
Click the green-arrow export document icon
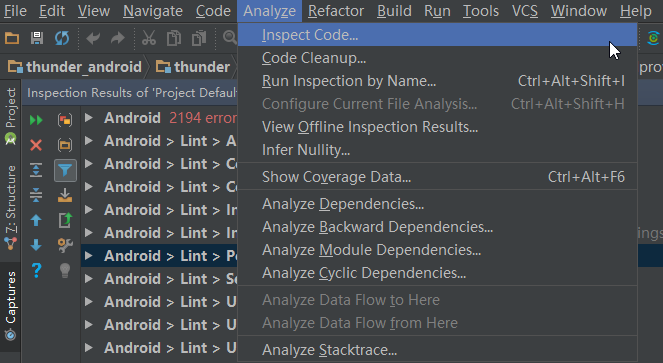point(65,220)
